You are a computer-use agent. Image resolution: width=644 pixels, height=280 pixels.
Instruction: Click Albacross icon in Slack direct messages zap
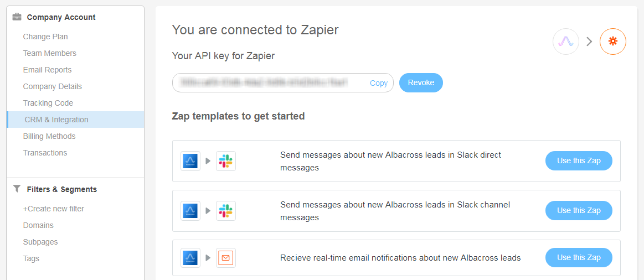tap(190, 161)
